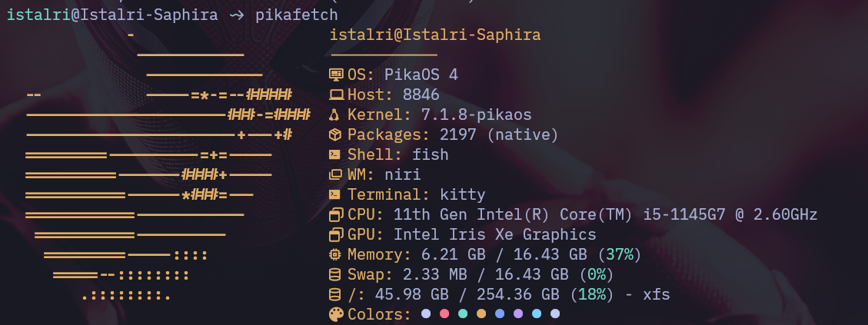Click the red color dot
Screen dimensions: 868x325
click(444, 314)
